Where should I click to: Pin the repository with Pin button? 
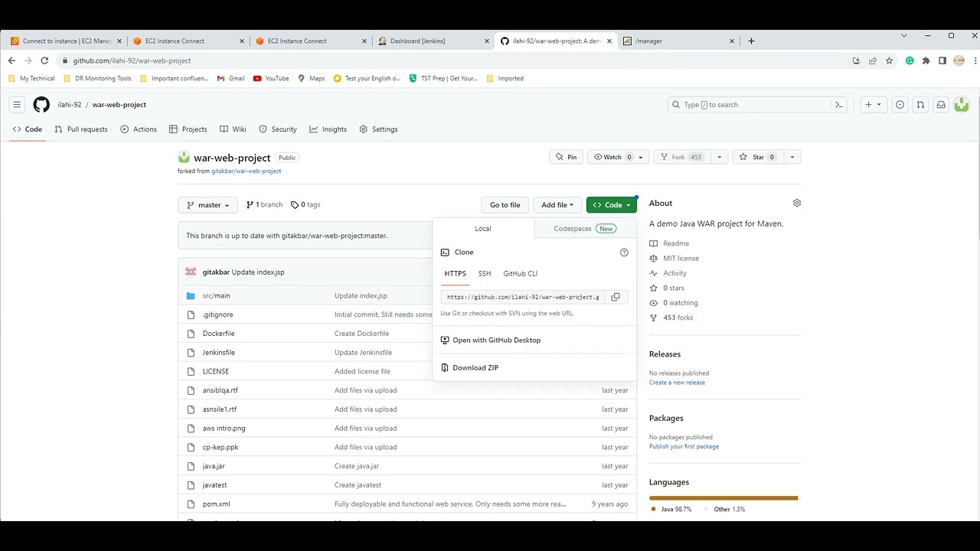567,157
